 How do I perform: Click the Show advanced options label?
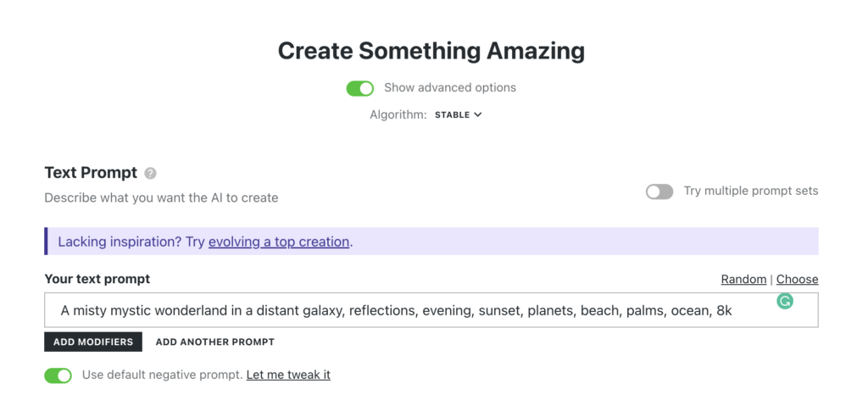450,87
